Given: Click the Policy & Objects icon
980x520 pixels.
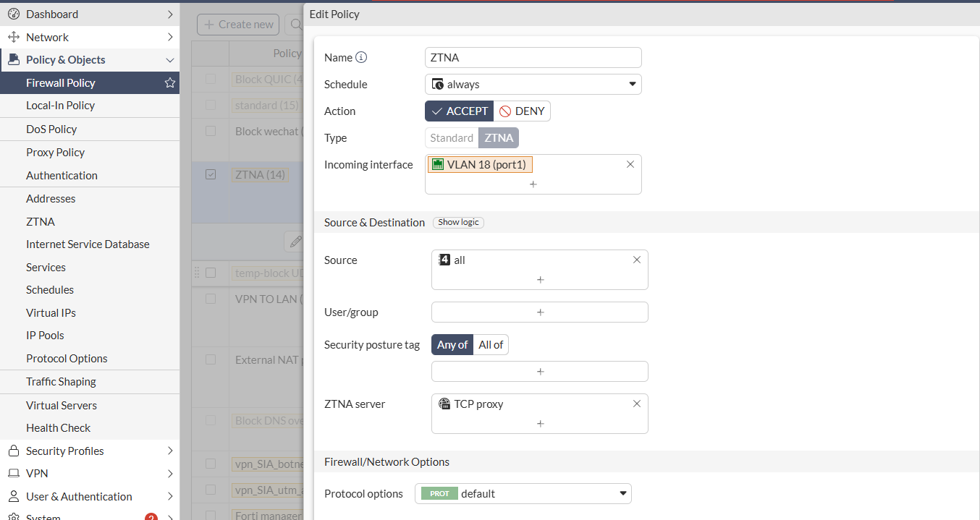Looking at the screenshot, I should [13, 59].
